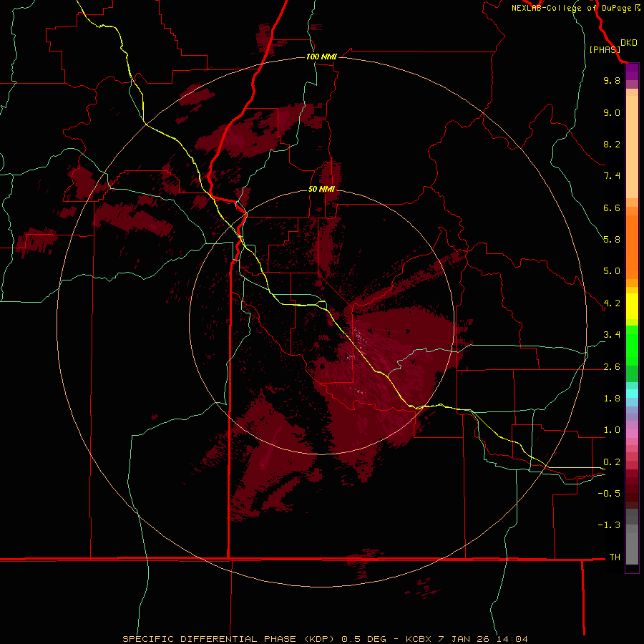
Task: Click the 2.6 value on the legend
Action: point(612,367)
